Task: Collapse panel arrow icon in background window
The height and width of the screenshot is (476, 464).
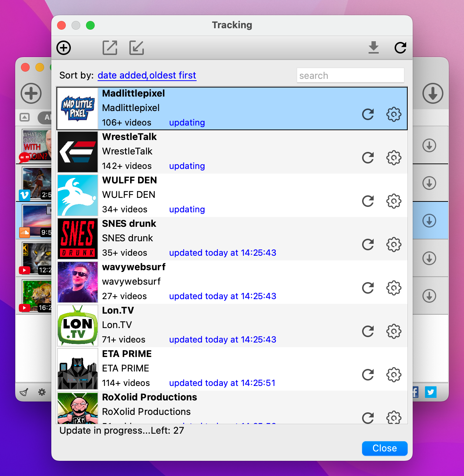Action: click(x=25, y=117)
